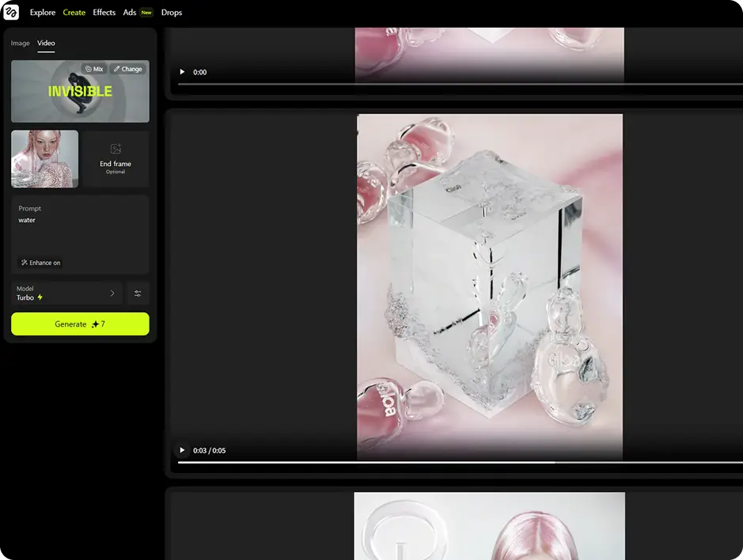743x560 pixels.
Task: Click the Generate button
Action: [x=80, y=324]
